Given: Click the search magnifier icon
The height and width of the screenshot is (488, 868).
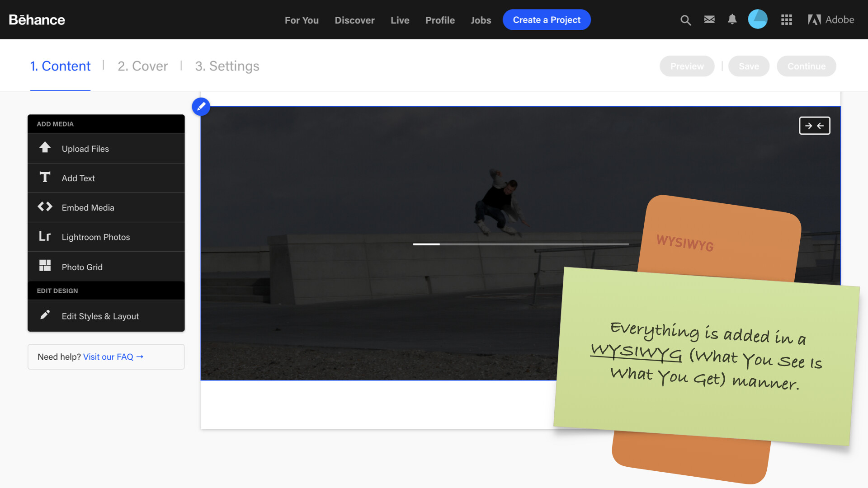Looking at the screenshot, I should pos(685,20).
